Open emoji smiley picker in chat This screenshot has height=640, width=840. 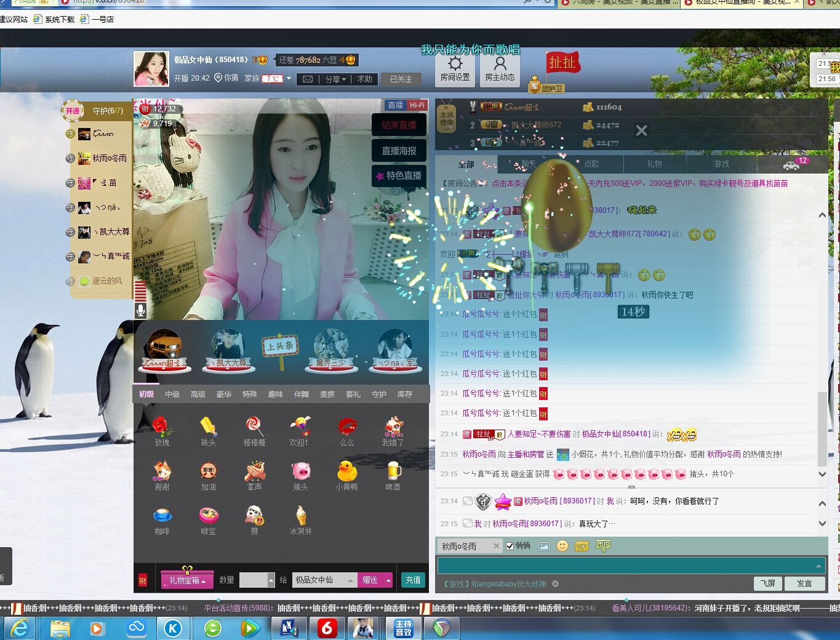pos(562,546)
